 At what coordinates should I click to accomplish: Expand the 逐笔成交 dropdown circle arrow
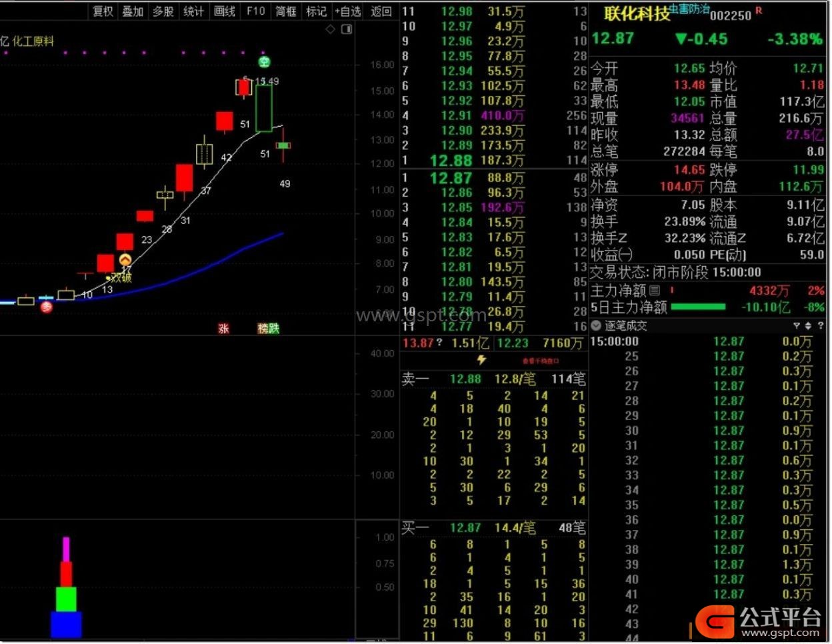(x=596, y=326)
